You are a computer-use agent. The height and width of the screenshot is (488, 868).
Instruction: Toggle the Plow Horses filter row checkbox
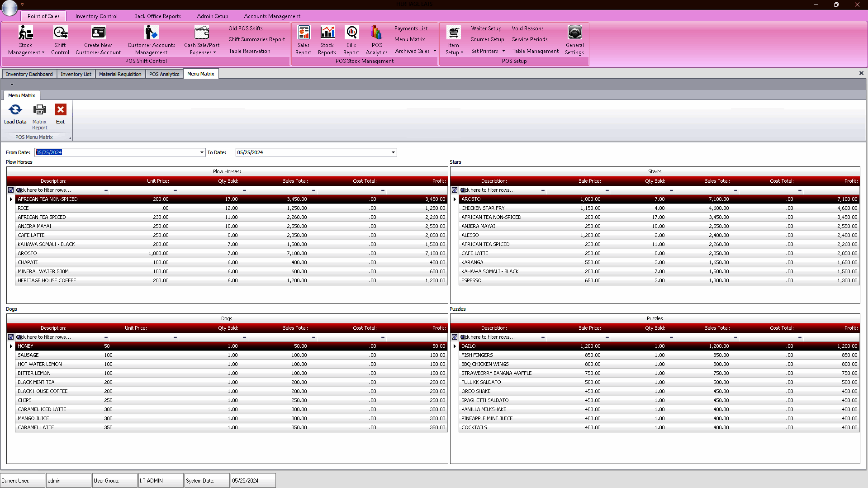click(11, 190)
